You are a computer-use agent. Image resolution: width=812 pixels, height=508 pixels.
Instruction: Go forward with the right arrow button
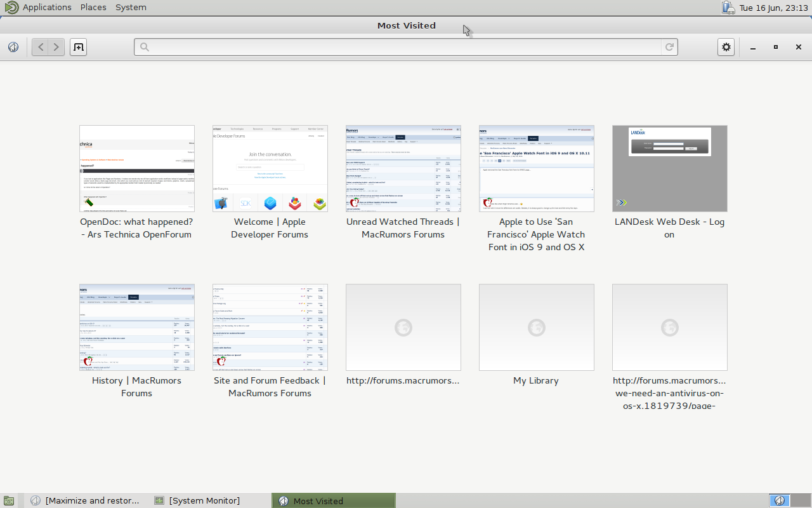point(56,47)
